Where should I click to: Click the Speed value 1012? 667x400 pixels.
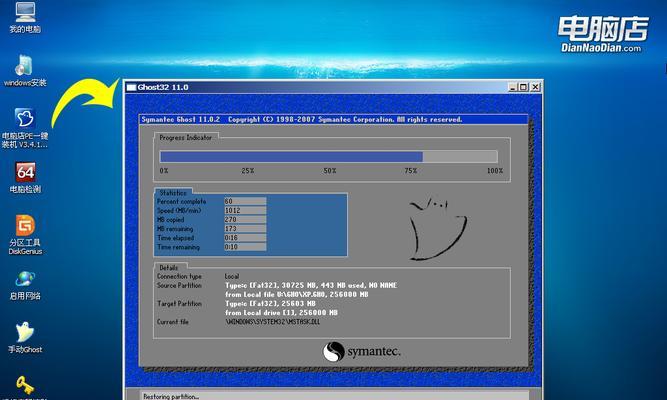(x=245, y=210)
